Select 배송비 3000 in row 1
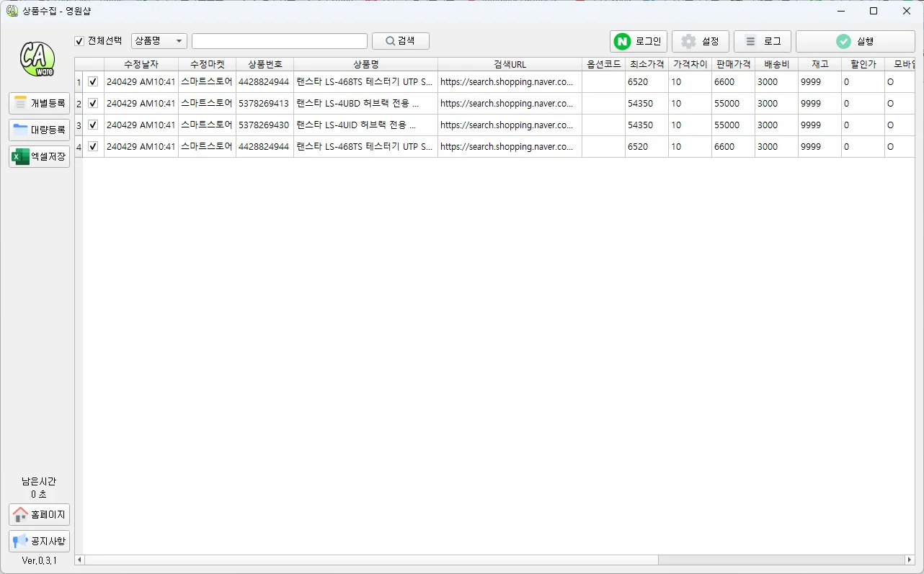924x574 pixels. click(777, 82)
